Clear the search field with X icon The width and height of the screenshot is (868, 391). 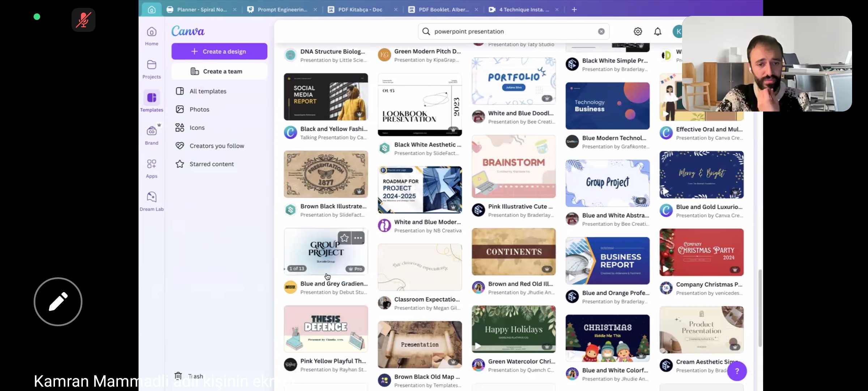click(601, 31)
